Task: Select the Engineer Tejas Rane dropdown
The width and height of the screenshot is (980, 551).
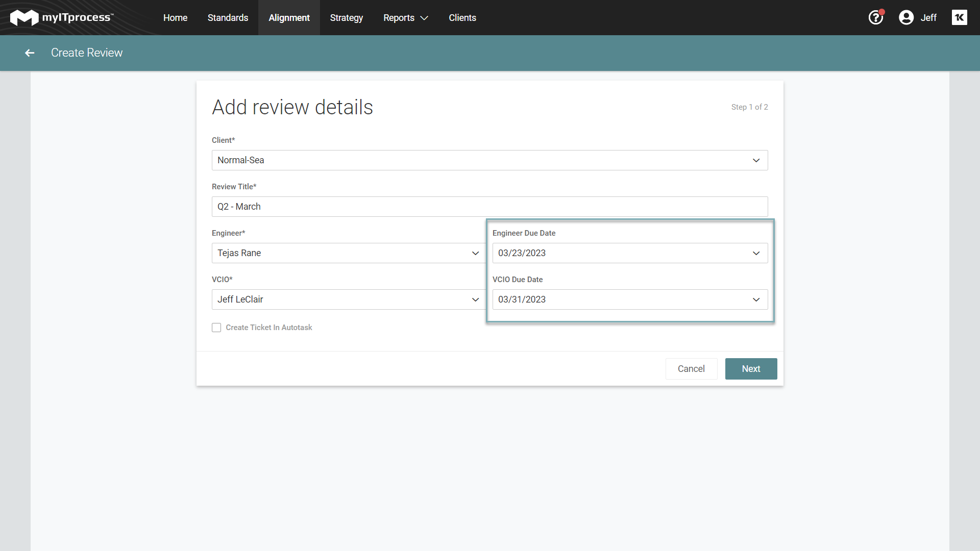Action: point(347,253)
